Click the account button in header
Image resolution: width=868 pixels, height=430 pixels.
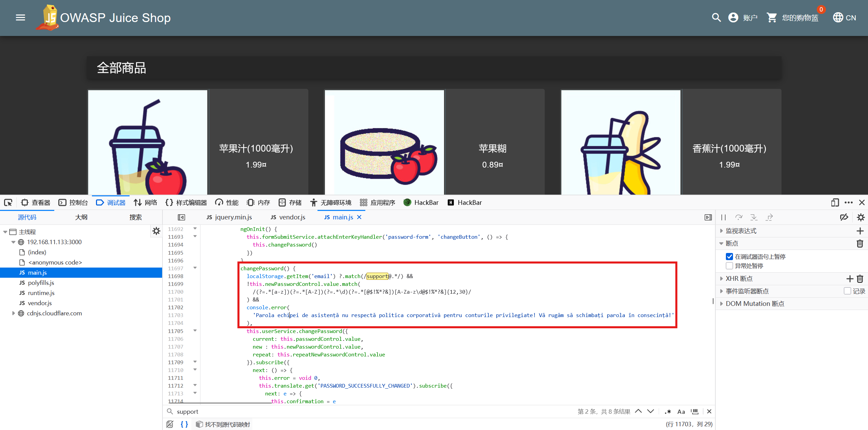(x=743, y=18)
